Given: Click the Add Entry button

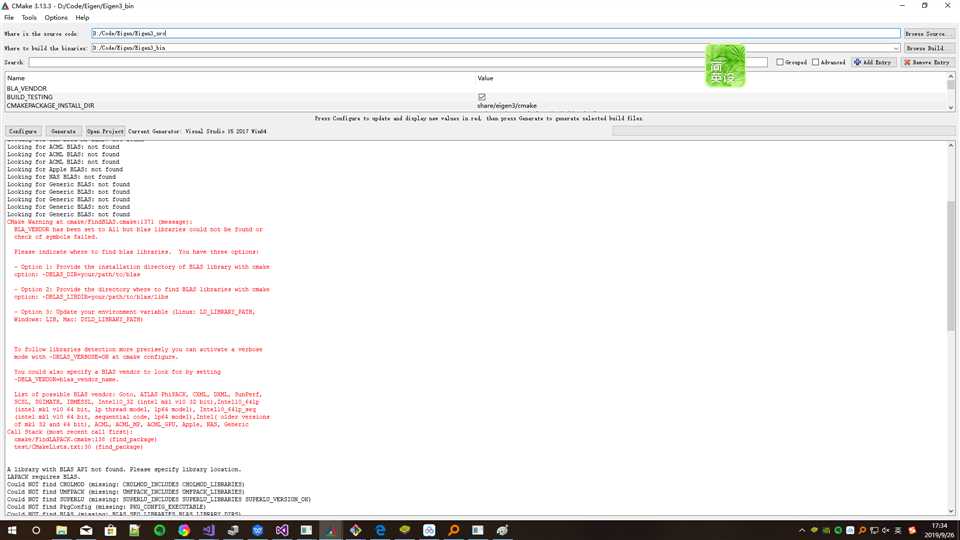Looking at the screenshot, I should coord(874,62).
